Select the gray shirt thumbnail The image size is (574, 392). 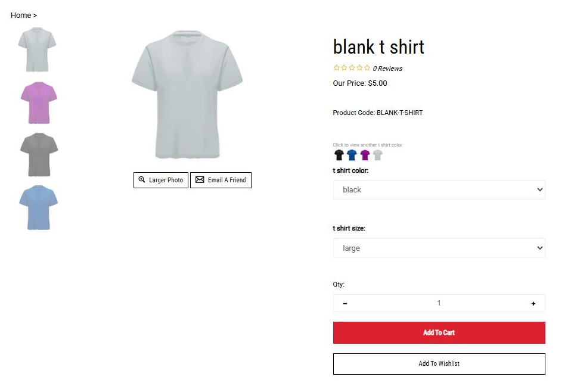38,154
